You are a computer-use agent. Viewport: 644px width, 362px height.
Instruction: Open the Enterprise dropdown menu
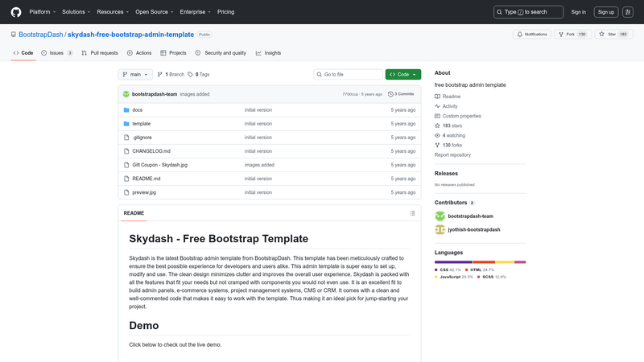coord(195,12)
